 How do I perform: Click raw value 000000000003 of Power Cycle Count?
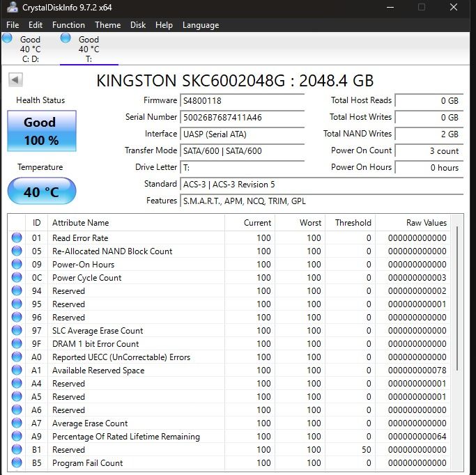(x=417, y=277)
